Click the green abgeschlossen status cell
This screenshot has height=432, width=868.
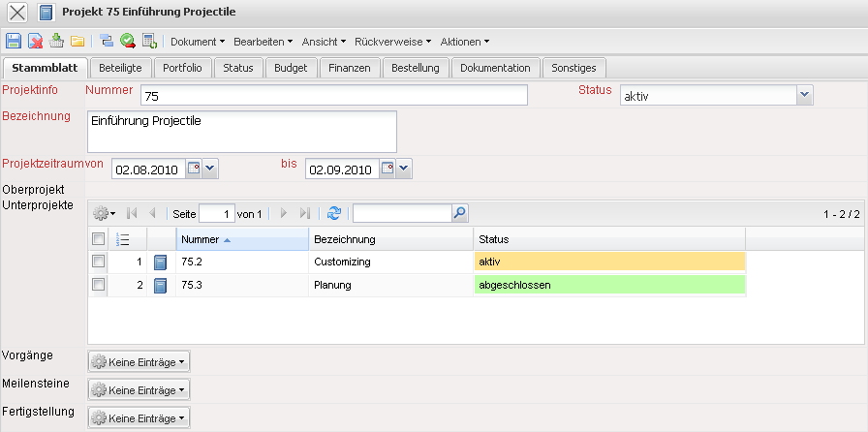[x=610, y=285]
